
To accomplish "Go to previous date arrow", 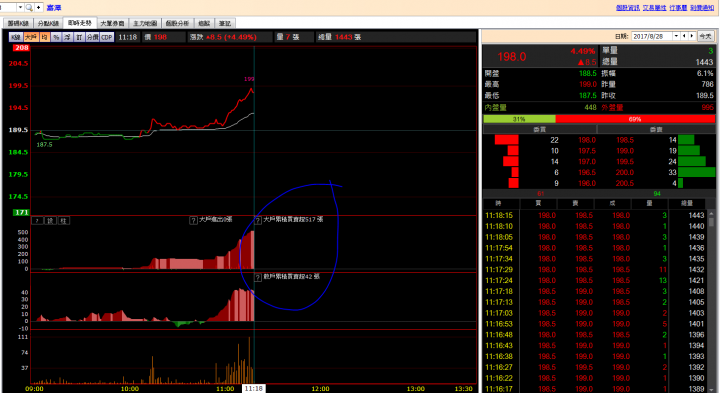I will click(x=684, y=36).
